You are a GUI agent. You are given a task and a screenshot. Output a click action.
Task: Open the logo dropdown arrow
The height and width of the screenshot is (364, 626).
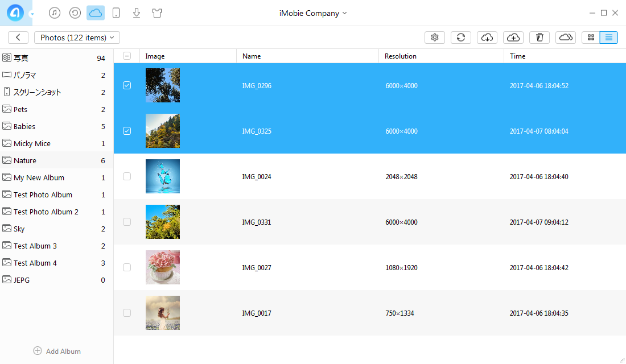click(32, 14)
